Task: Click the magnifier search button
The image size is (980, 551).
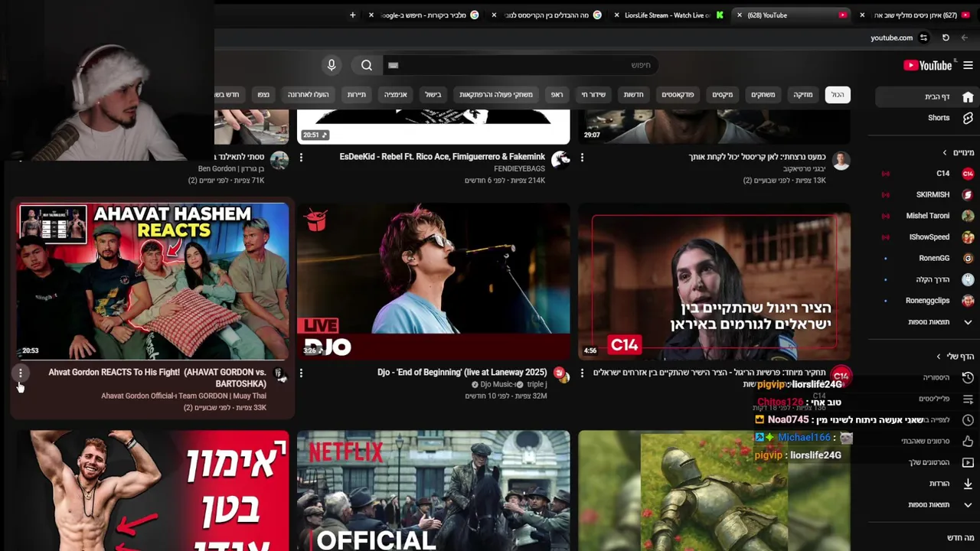Action: [x=367, y=66]
